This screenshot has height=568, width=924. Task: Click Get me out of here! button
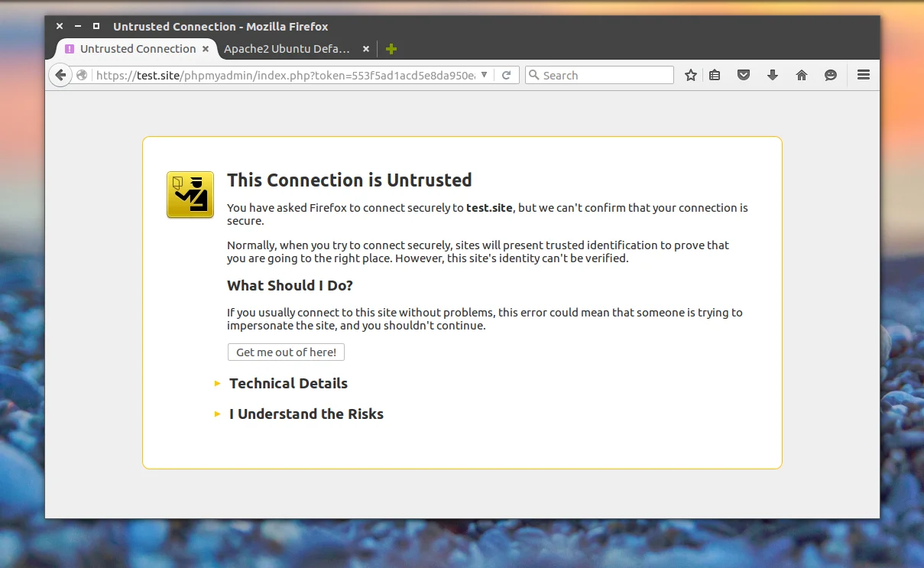286,352
